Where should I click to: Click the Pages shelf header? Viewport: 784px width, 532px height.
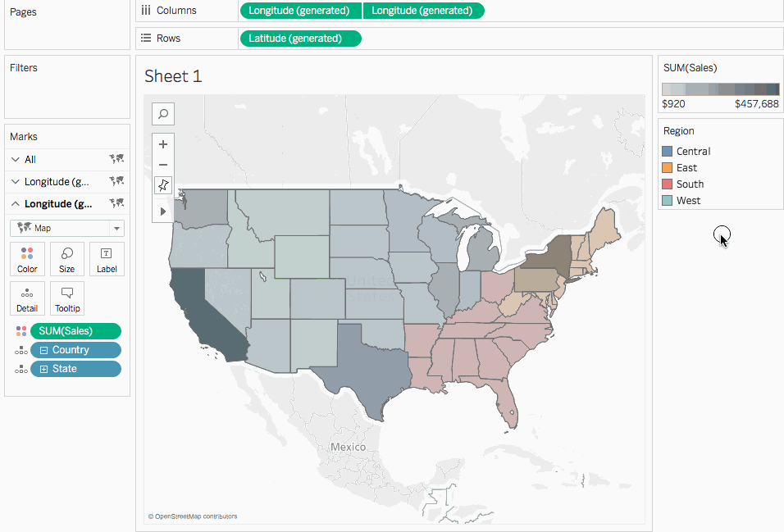coord(23,12)
